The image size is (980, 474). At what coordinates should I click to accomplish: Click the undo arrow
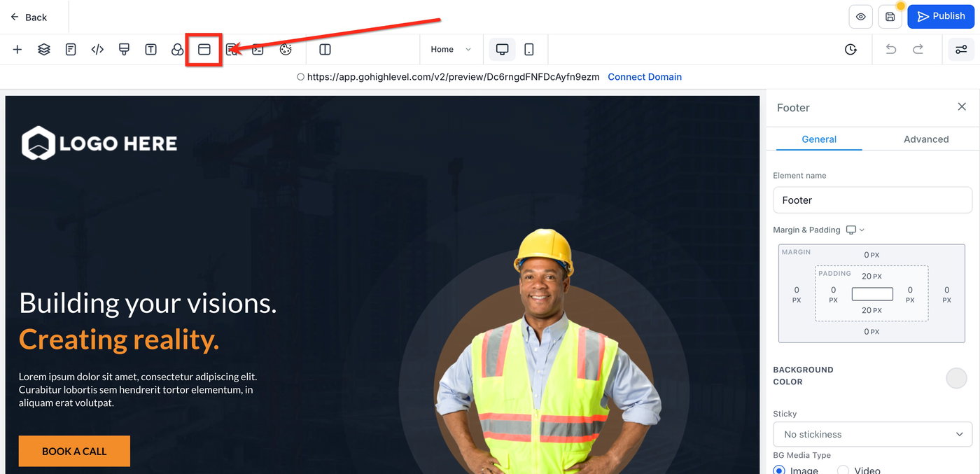pyautogui.click(x=891, y=50)
